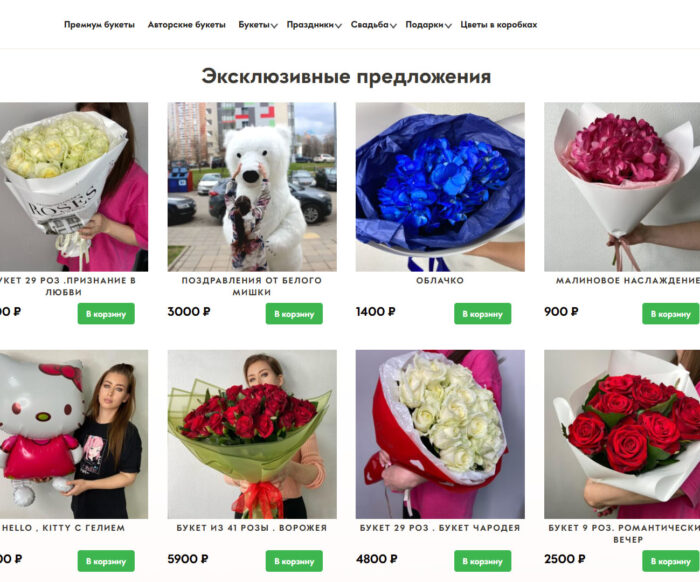Expand the Букеты dropdown menu
The image size is (700, 582).
258,25
